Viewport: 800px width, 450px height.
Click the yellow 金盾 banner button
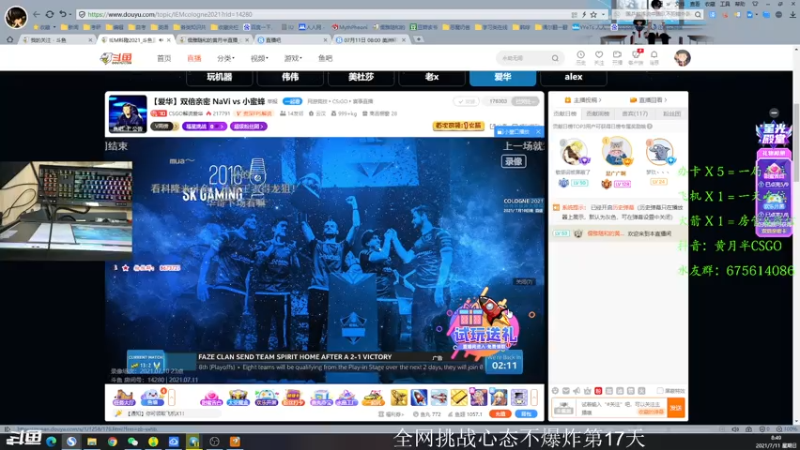pos(458,126)
